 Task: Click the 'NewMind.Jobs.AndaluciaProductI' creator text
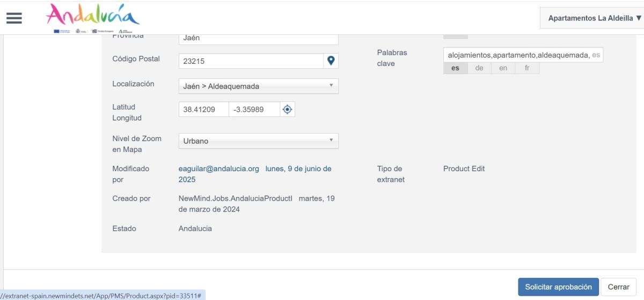[x=235, y=199]
